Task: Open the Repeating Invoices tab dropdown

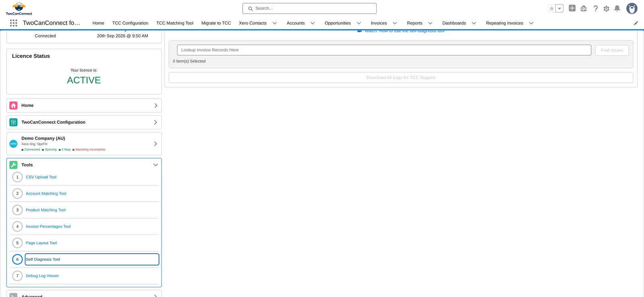Action: (531, 23)
